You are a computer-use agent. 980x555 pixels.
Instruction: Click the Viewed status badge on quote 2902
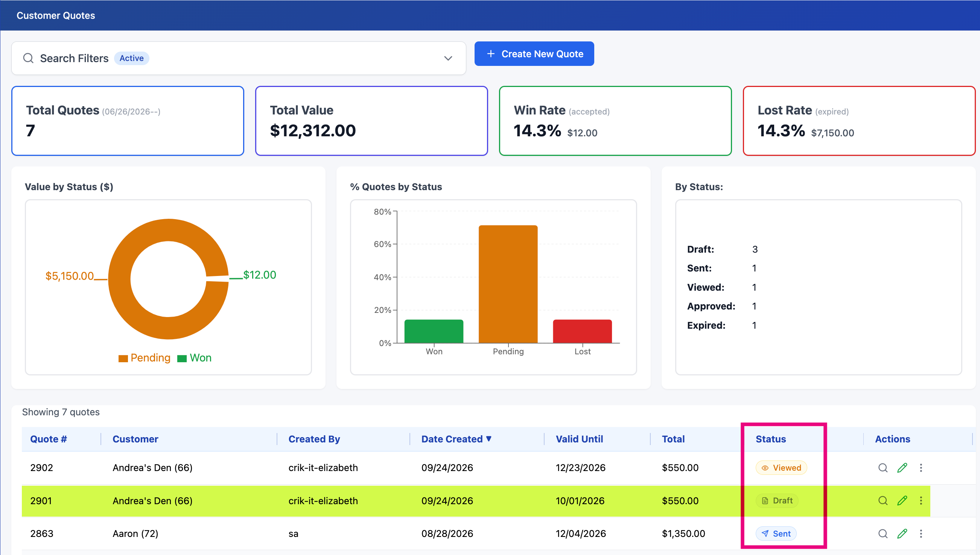(781, 468)
